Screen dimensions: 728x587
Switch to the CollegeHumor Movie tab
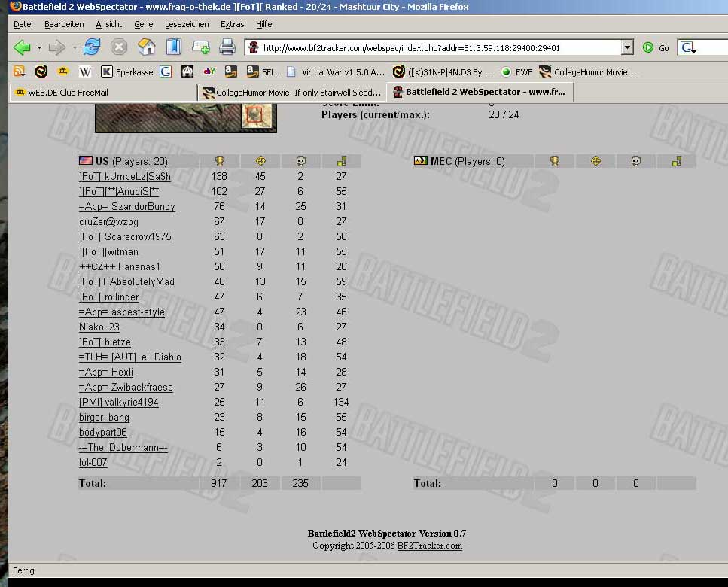(292, 93)
